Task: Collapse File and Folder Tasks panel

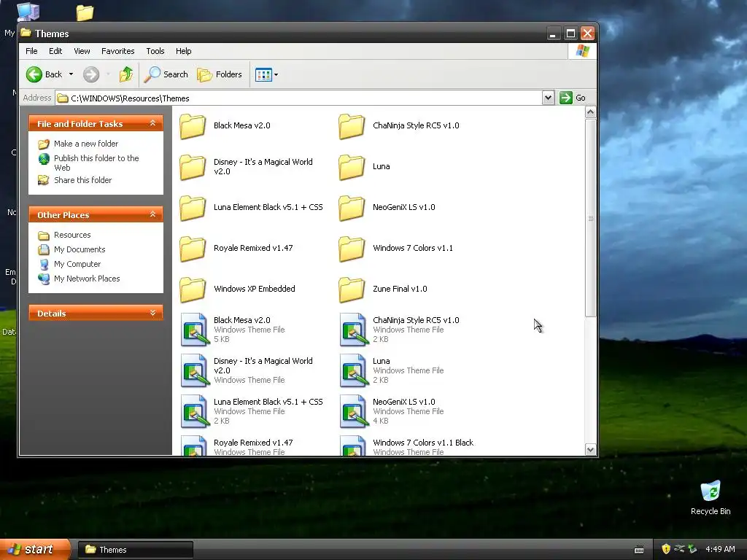Action: point(153,123)
